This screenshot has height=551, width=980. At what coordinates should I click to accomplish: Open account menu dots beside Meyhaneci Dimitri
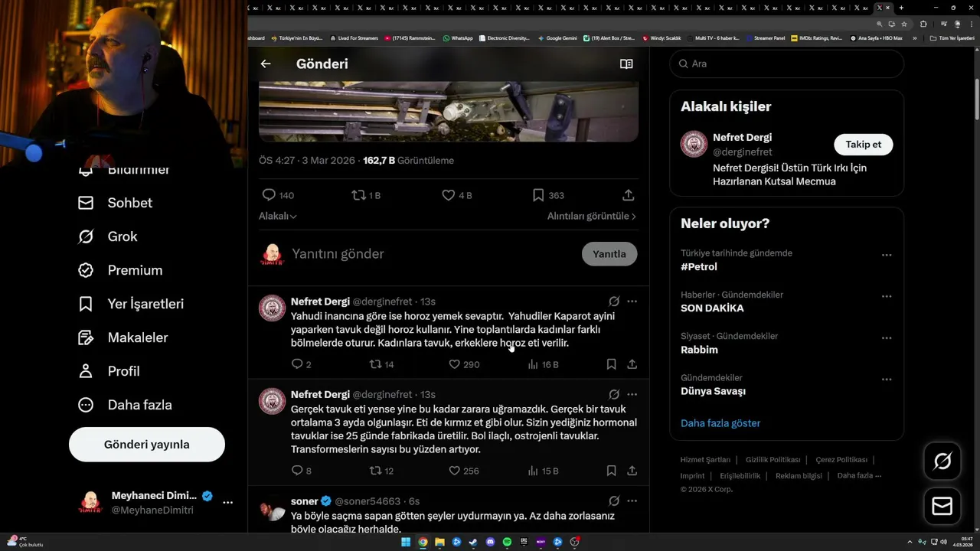pos(227,503)
